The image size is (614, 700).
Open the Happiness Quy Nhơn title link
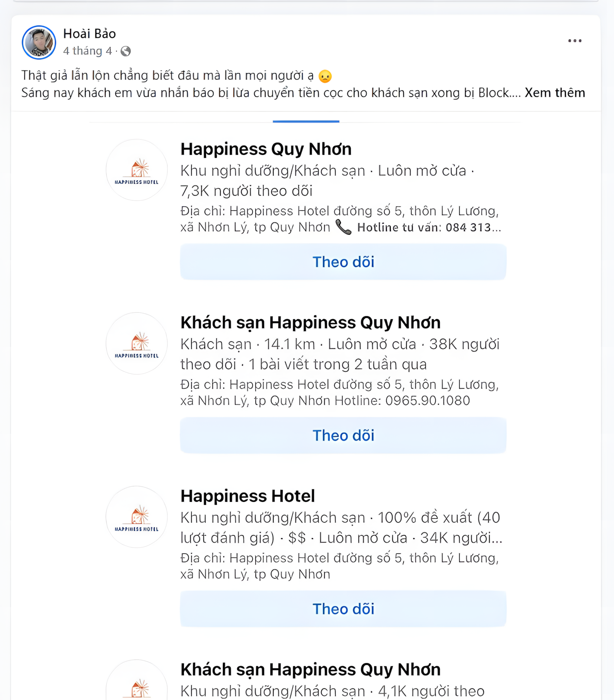coord(266,149)
